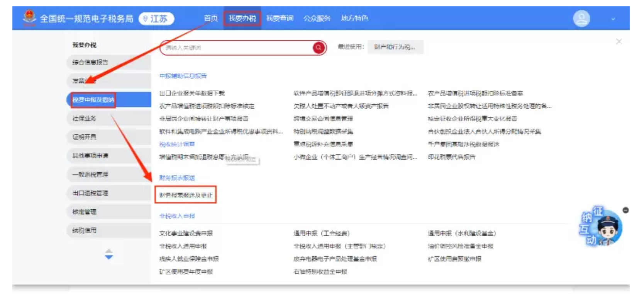The height and width of the screenshot is (300, 644).
Task: Open 矿区使用费年度申报 link
Action: tap(186, 272)
